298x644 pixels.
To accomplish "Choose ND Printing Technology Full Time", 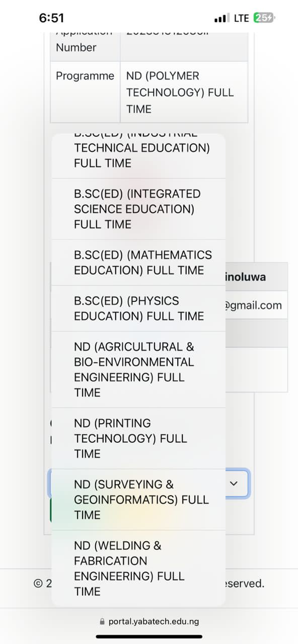I will tap(138, 438).
